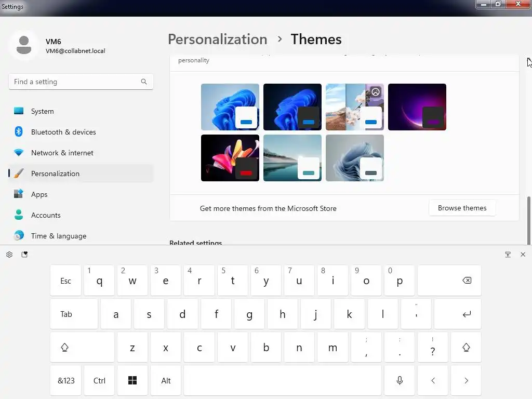Click the VM6 user profile avatar
Screen dimensions: 532x399
(x=24, y=45)
